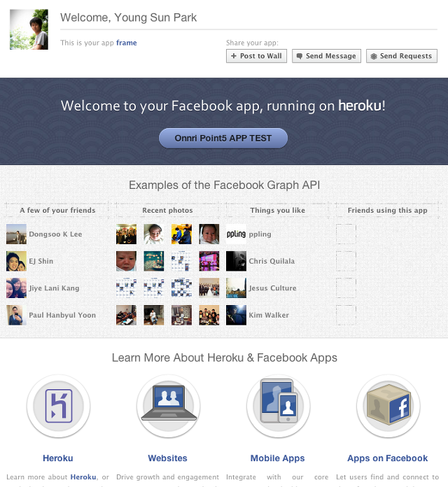Click Young Sun Park's profile picture
Screen dimensions: 448x487
click(x=29, y=29)
